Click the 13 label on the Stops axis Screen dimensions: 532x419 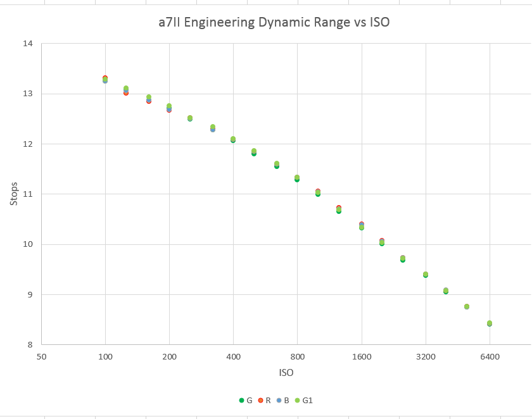click(x=28, y=94)
